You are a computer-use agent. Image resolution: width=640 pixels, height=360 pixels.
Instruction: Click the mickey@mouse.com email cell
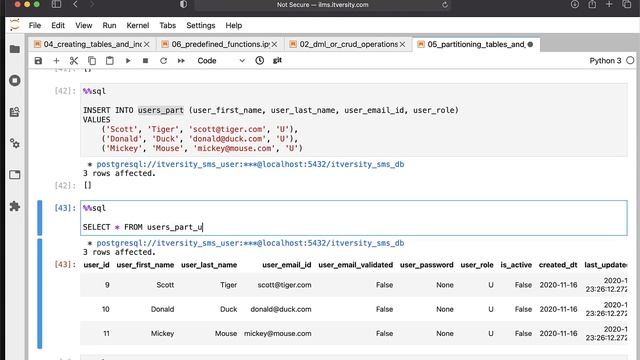(x=278, y=333)
